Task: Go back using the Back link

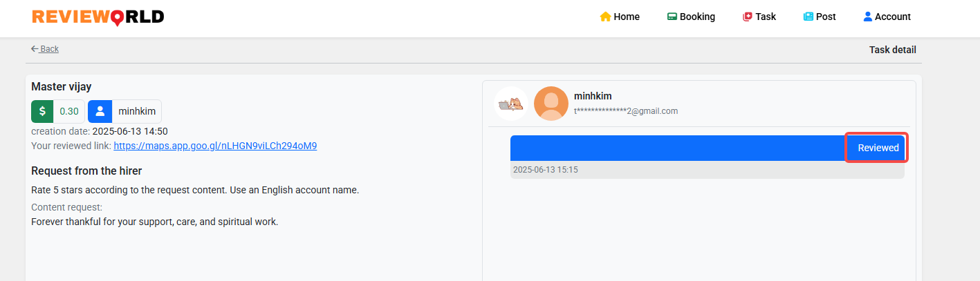Action: tap(45, 49)
